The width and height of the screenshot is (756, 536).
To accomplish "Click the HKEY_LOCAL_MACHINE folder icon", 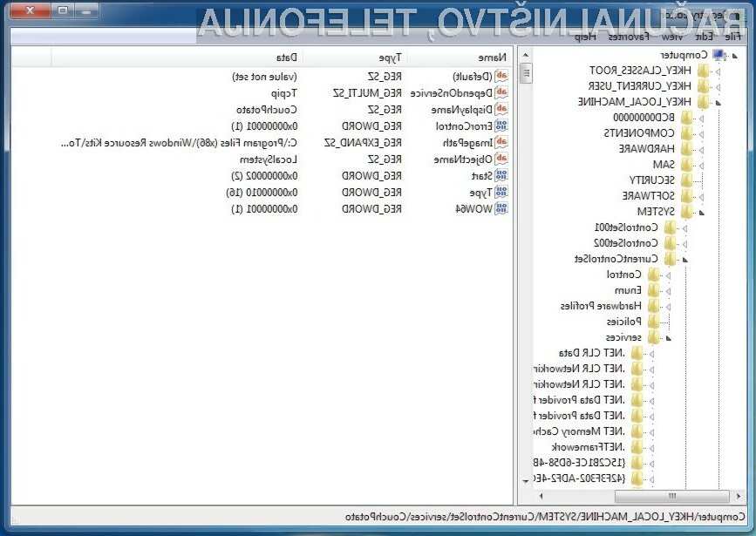I will (x=704, y=102).
